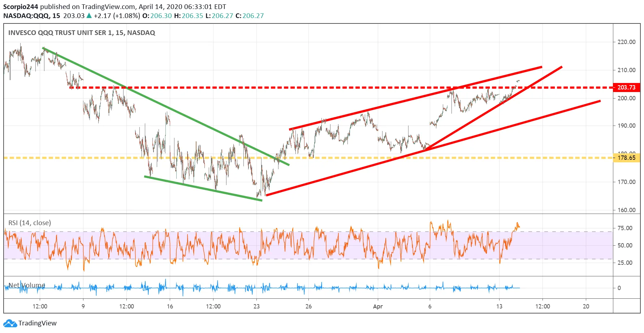Click the RSI 25.00 axis label

tap(625, 263)
